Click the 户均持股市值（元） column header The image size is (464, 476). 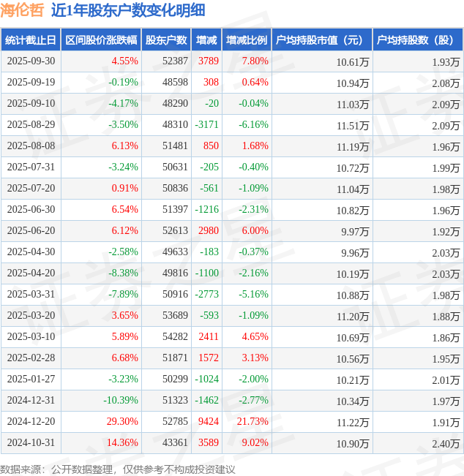(x=321, y=40)
